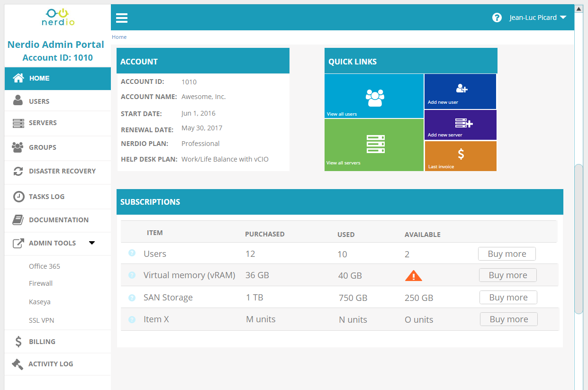Click the Disaster Recovery refresh icon
588x390 pixels.
[x=18, y=172]
